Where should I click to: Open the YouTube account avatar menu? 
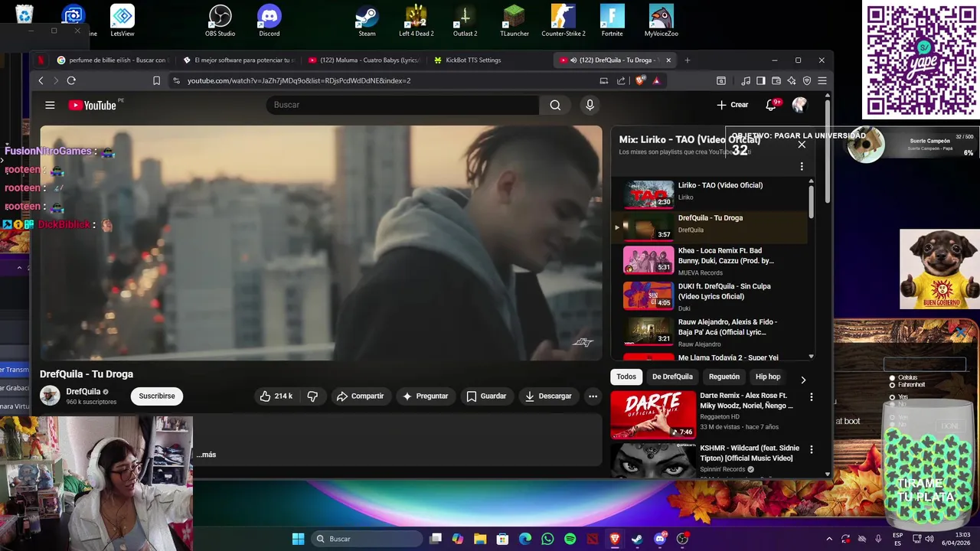click(799, 105)
